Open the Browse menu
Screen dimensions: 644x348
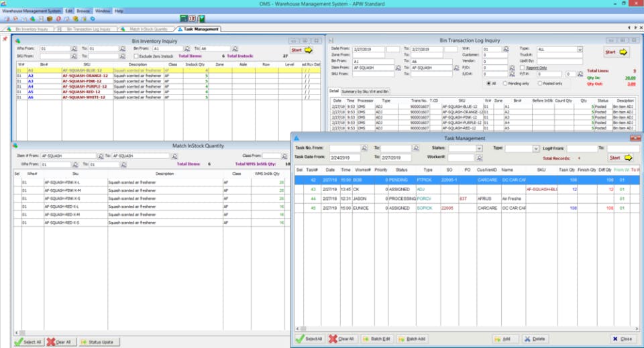tap(83, 11)
